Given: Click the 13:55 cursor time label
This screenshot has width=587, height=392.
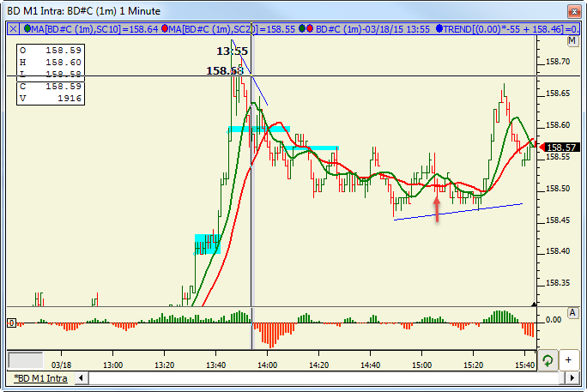Looking at the screenshot, I should [232, 51].
